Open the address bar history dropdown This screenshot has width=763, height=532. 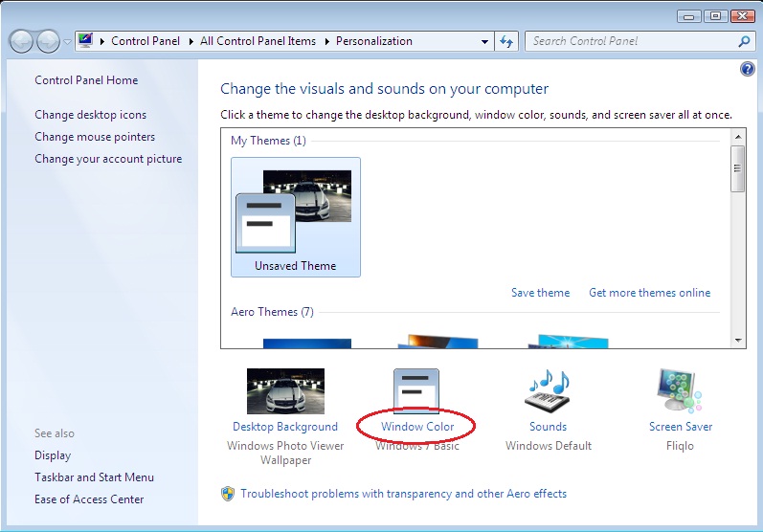tap(484, 41)
